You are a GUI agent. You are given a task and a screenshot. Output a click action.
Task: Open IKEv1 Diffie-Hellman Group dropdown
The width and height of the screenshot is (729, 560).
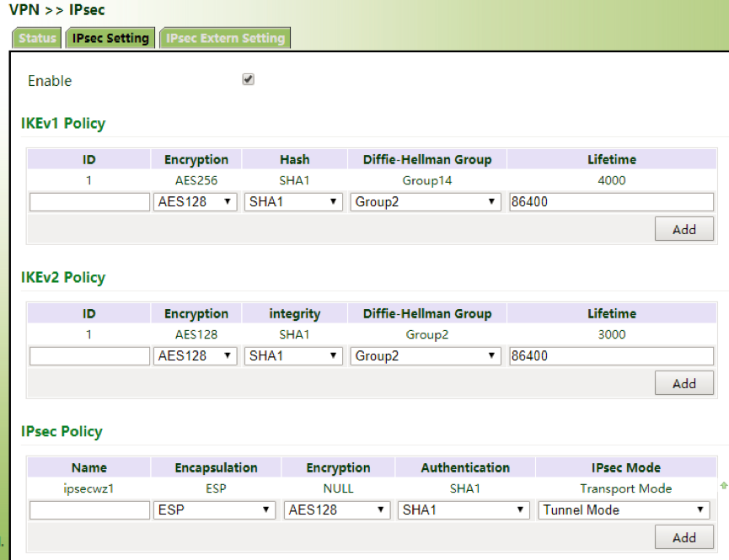426,202
